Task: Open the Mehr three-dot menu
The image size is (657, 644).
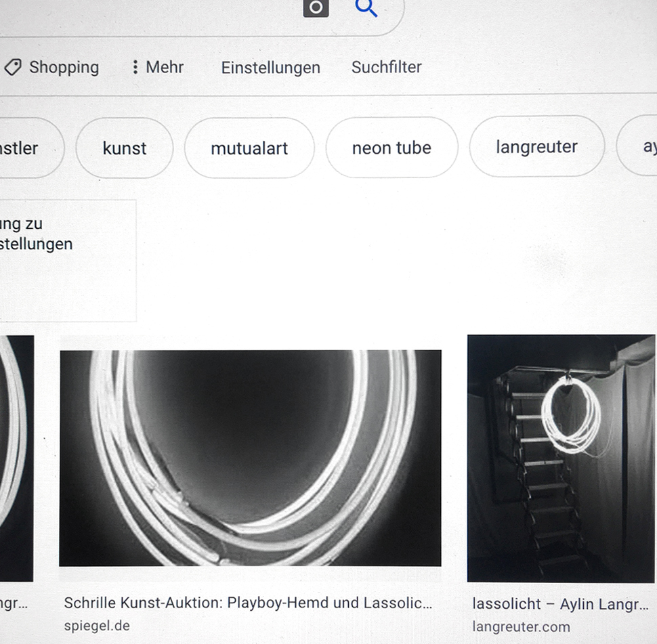Action: (157, 67)
